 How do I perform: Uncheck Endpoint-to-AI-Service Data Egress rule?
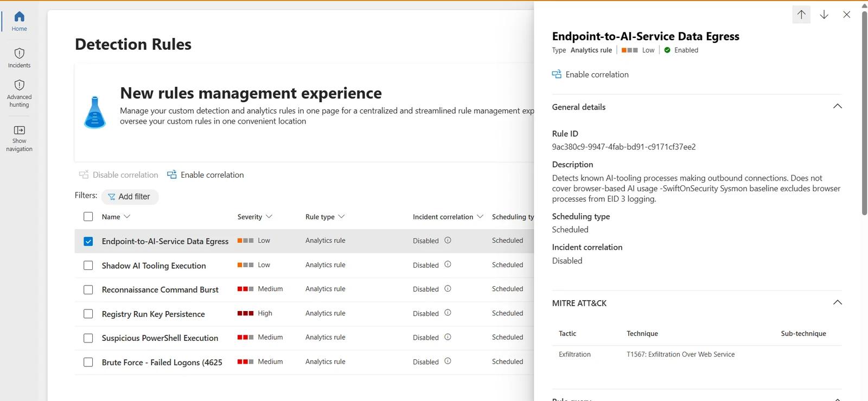pyautogui.click(x=88, y=241)
